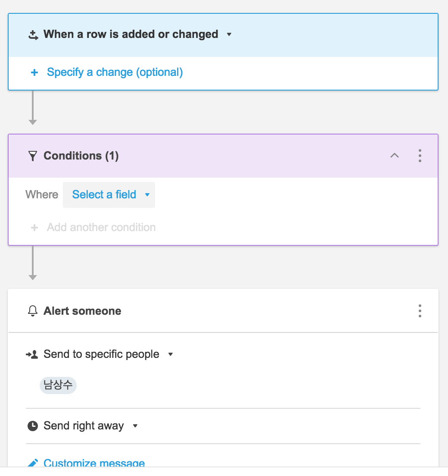
Task: Click the Customize message link
Action: 94,463
